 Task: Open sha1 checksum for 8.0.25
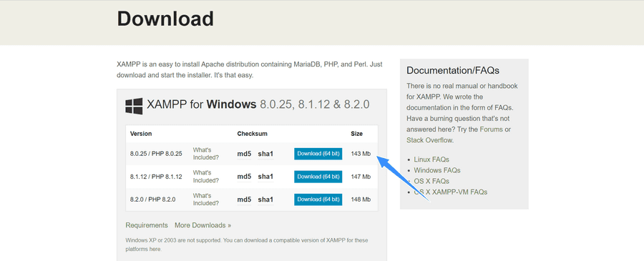pyautogui.click(x=265, y=154)
